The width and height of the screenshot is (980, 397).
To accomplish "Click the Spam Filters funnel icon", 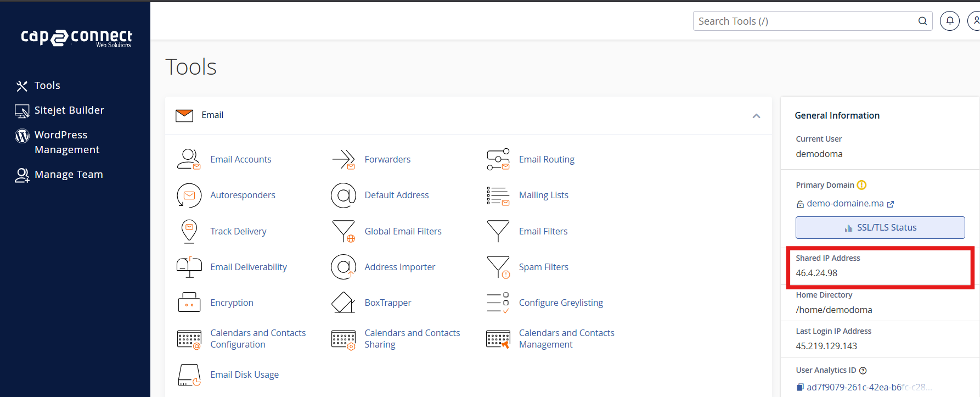I will coord(498,267).
